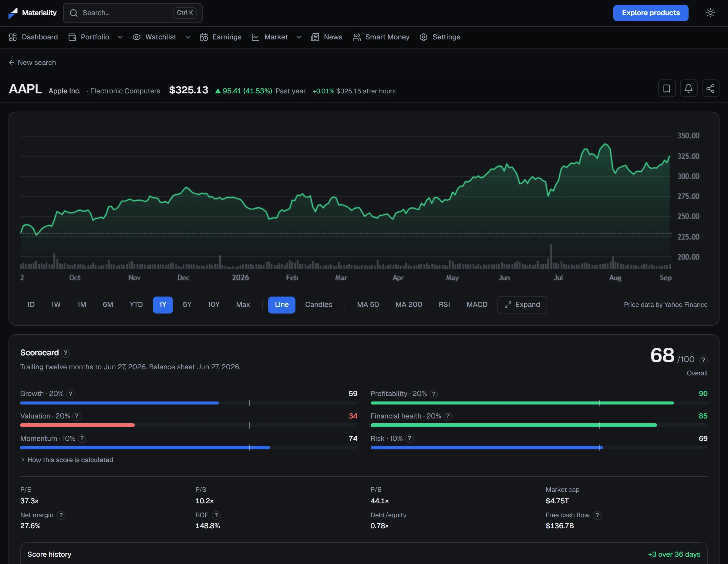Open Settings from the nav bar

coord(440,37)
